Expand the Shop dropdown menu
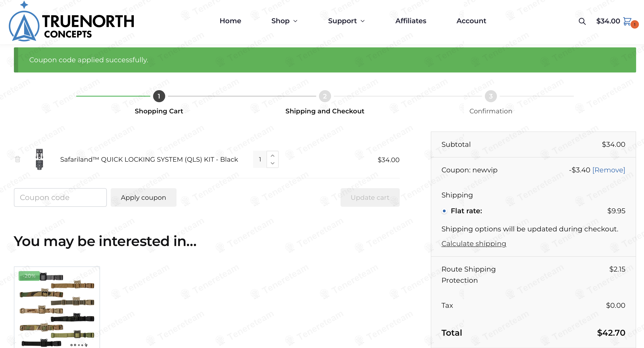 click(284, 21)
